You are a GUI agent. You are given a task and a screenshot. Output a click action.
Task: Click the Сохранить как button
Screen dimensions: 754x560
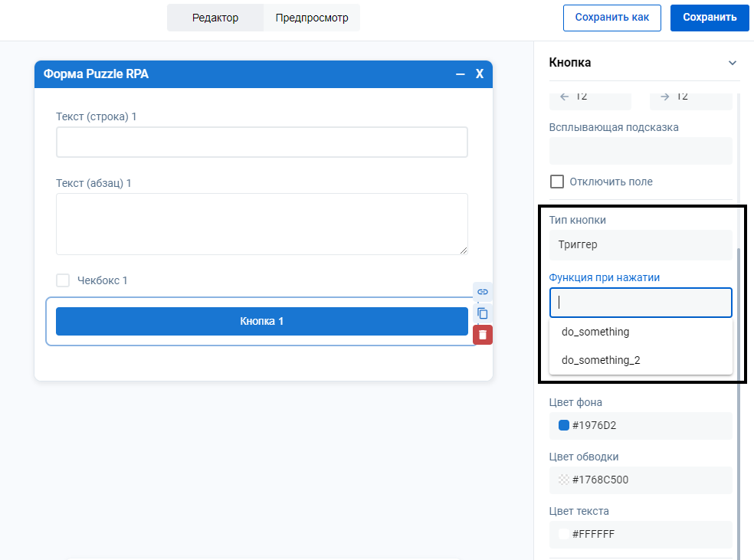point(611,18)
